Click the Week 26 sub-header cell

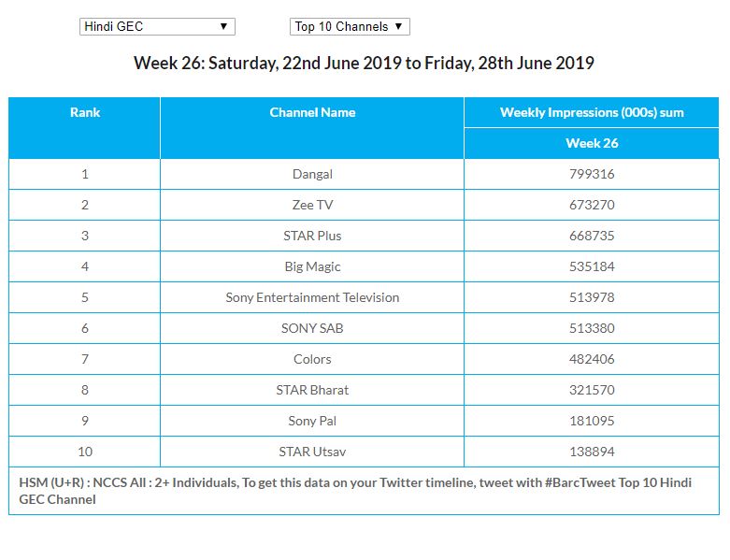coord(592,143)
